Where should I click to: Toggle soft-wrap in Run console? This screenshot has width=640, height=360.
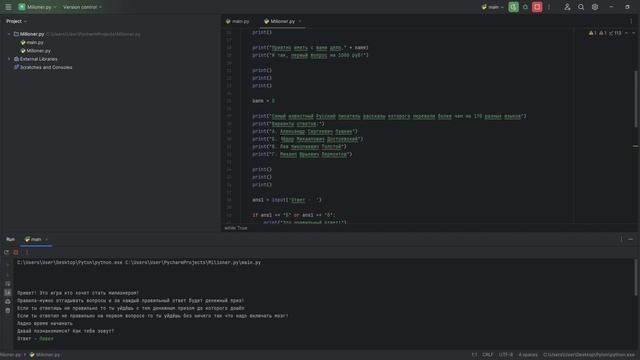coord(8,284)
